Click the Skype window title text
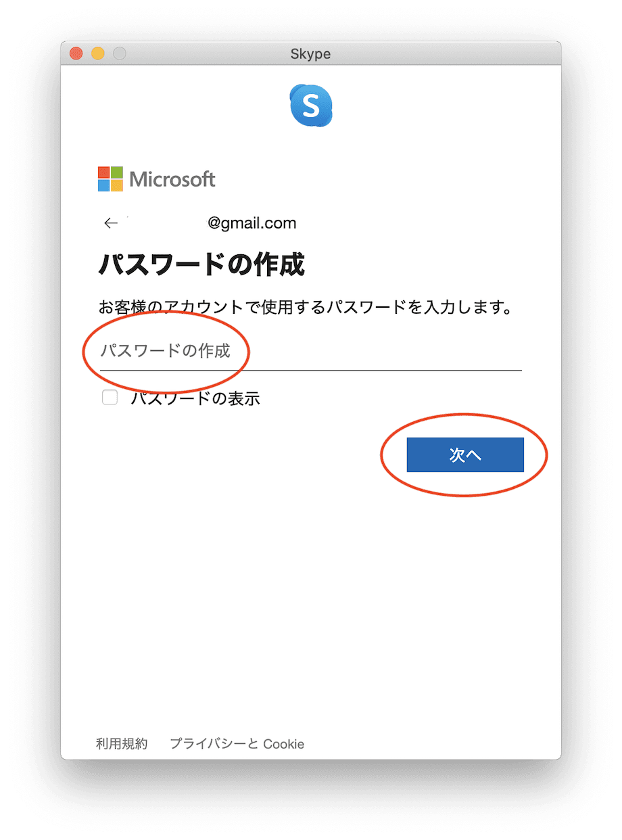This screenshot has height=840, width=622. click(x=310, y=53)
